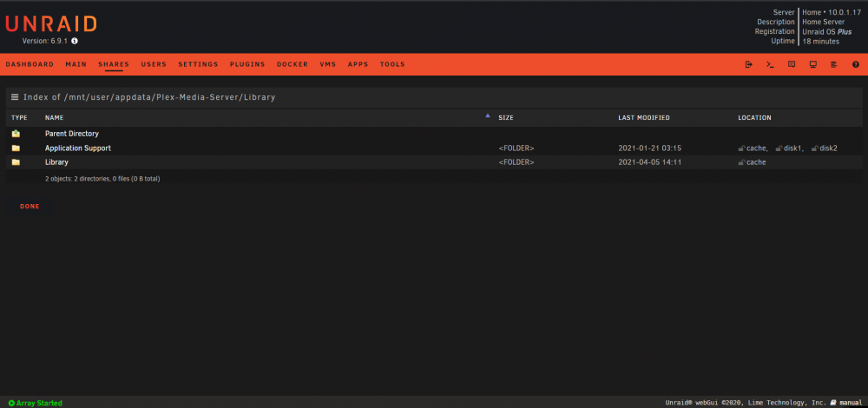Click the Info monitor icon
Viewport: 868px width, 408px height.
tap(813, 64)
